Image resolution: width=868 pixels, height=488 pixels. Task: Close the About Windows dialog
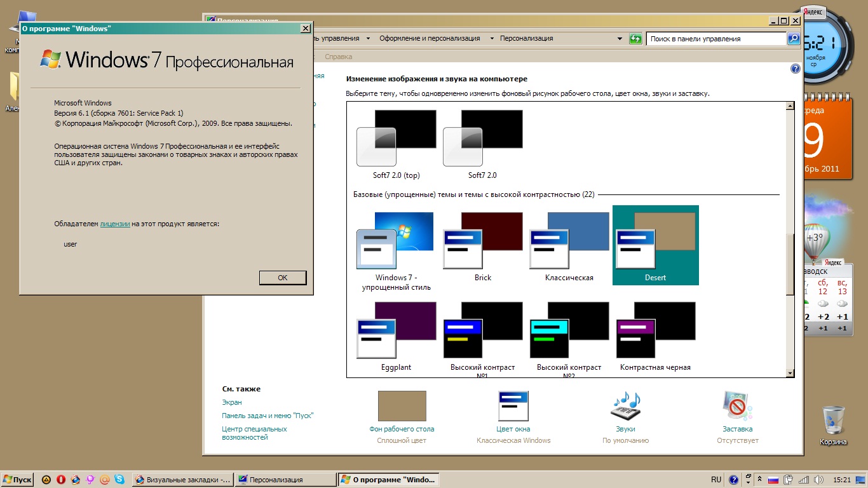click(x=305, y=29)
